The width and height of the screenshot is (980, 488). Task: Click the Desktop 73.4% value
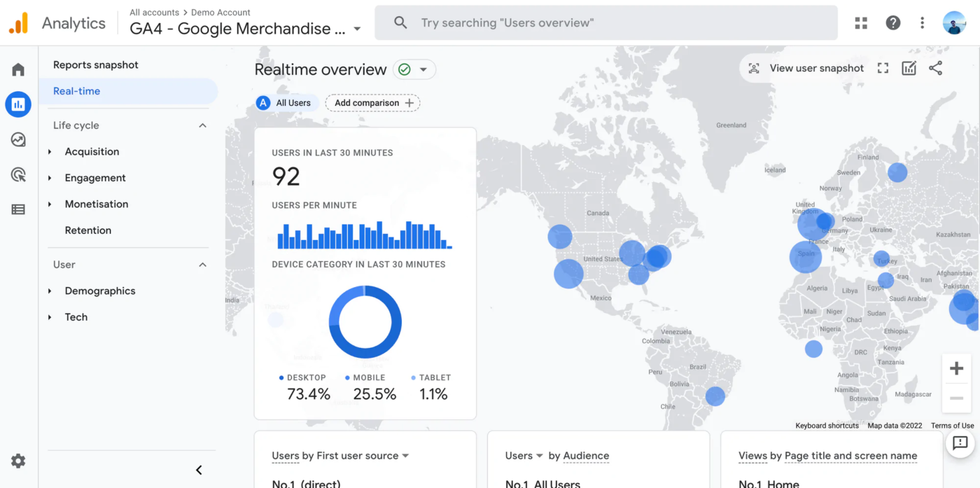point(309,394)
